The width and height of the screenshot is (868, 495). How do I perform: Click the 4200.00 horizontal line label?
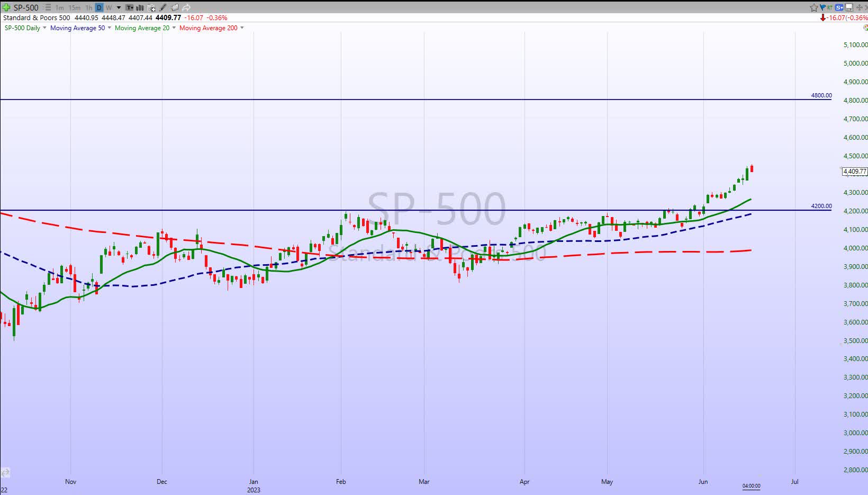coord(821,206)
